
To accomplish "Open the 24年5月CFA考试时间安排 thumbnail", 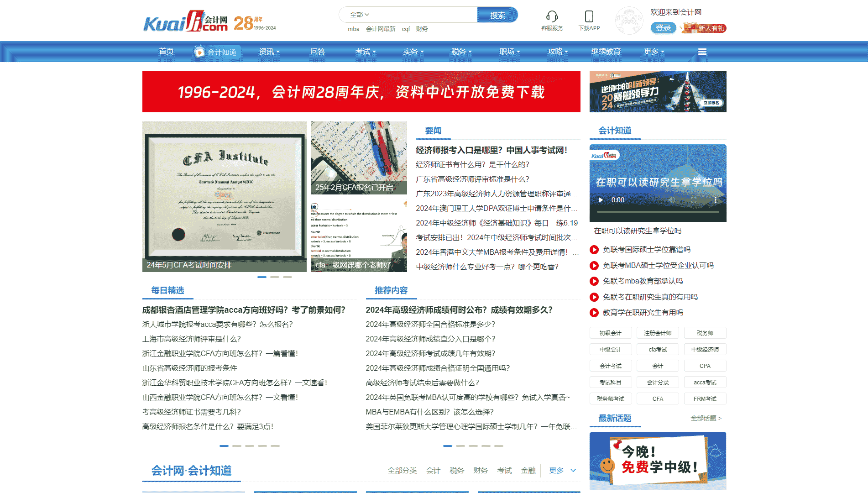I will [x=225, y=197].
